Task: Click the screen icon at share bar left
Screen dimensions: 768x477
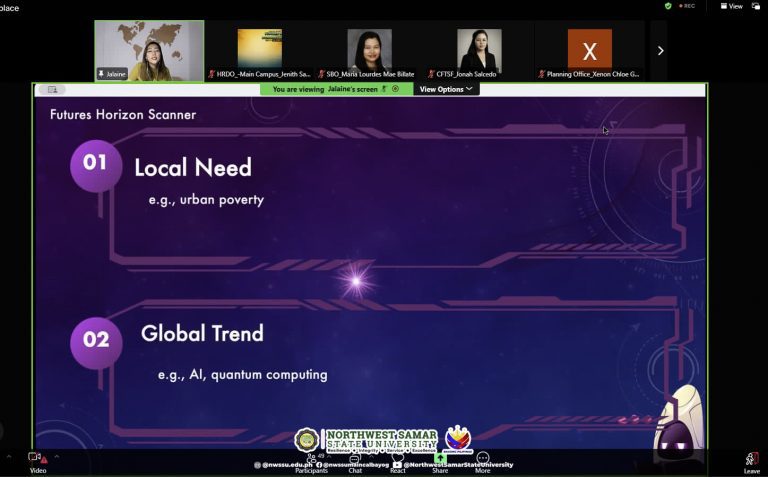Action: 52,90
